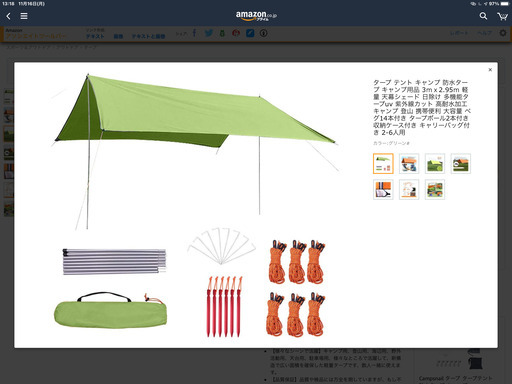The height and width of the screenshot is (384, 512).
Task: Select the fourth thumbnail with orange tarp on lawn
Action: tap(461, 164)
